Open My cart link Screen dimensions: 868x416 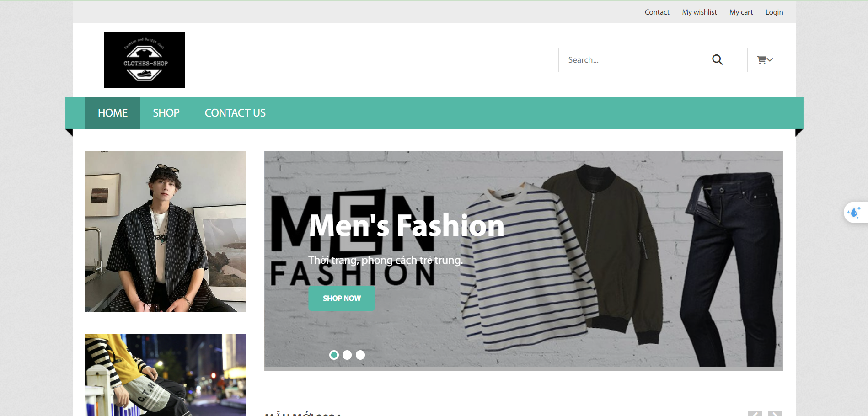741,12
